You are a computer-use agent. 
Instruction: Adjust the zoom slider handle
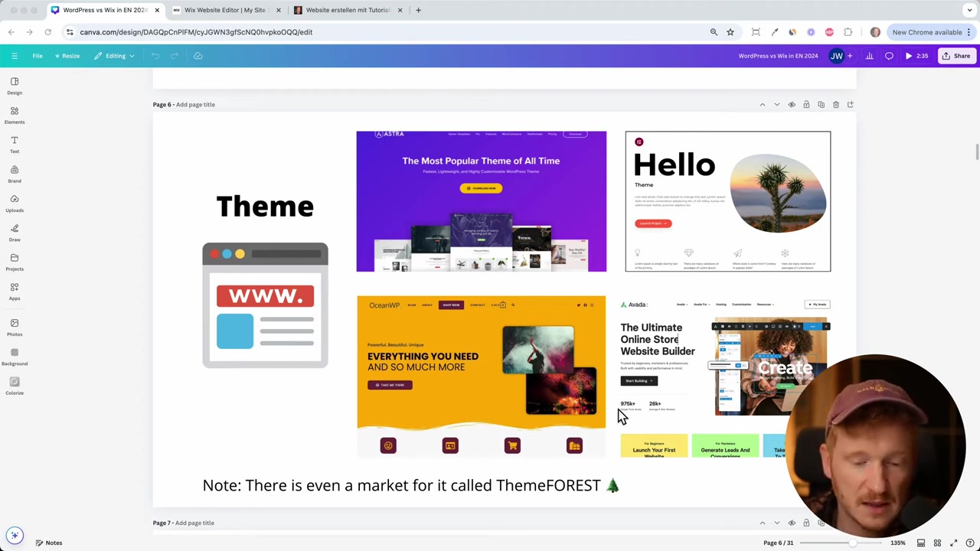pos(851,543)
